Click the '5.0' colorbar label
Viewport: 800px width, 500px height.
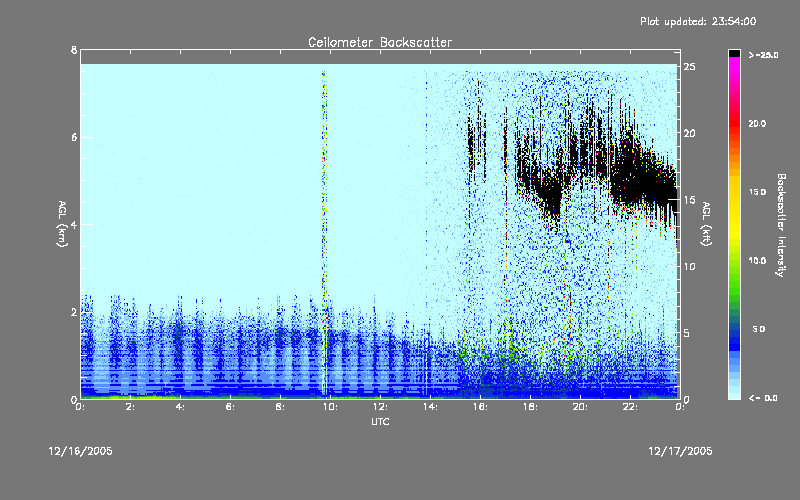pos(759,329)
